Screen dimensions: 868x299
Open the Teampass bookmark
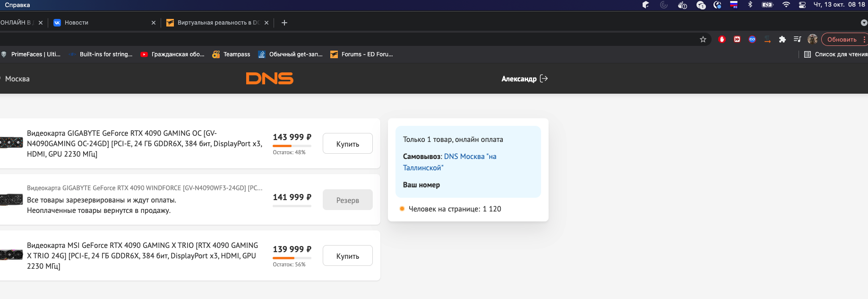[x=231, y=54]
